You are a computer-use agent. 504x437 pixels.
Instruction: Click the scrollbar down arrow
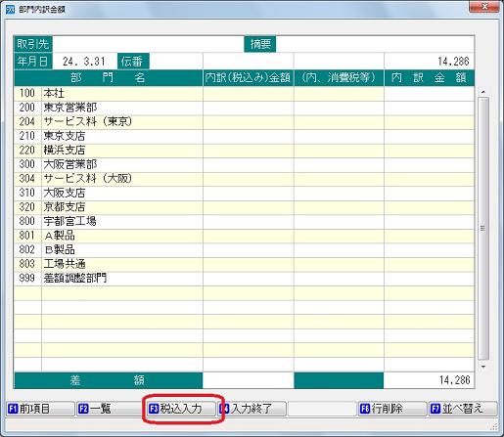tap(483, 367)
